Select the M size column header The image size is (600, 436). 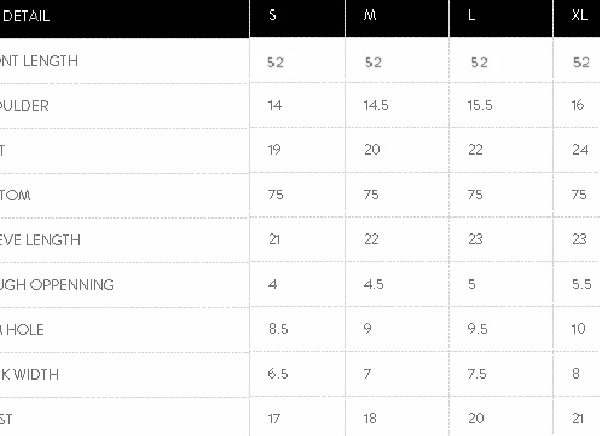coord(371,17)
